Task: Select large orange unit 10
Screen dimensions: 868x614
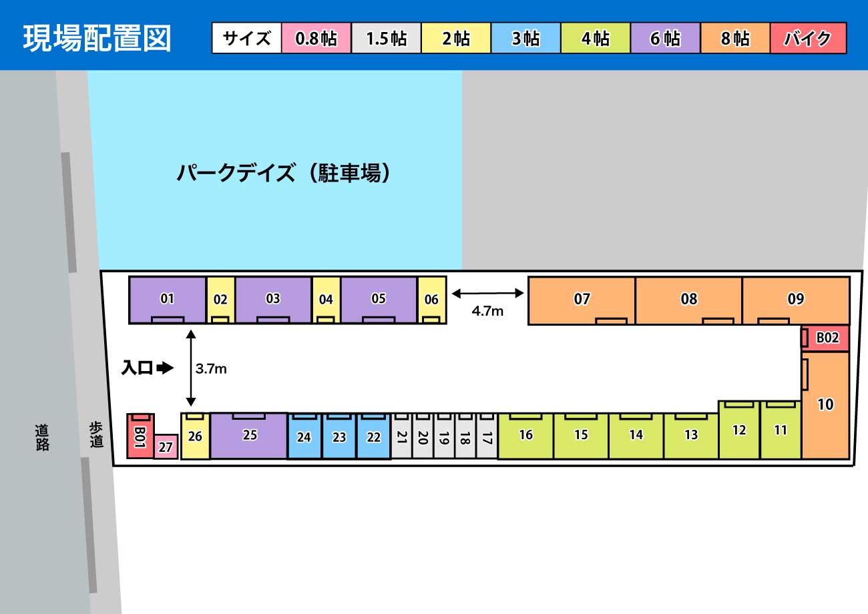Action: click(825, 404)
